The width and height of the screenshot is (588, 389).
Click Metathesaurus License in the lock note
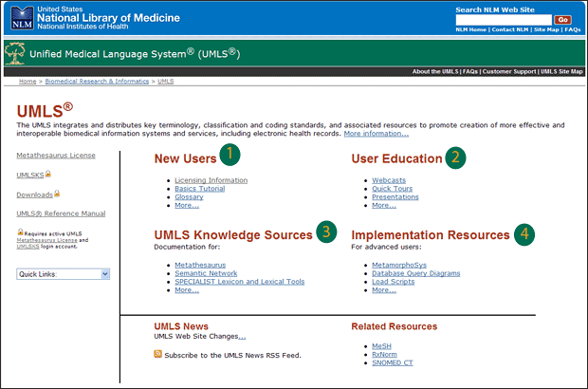[46, 240]
